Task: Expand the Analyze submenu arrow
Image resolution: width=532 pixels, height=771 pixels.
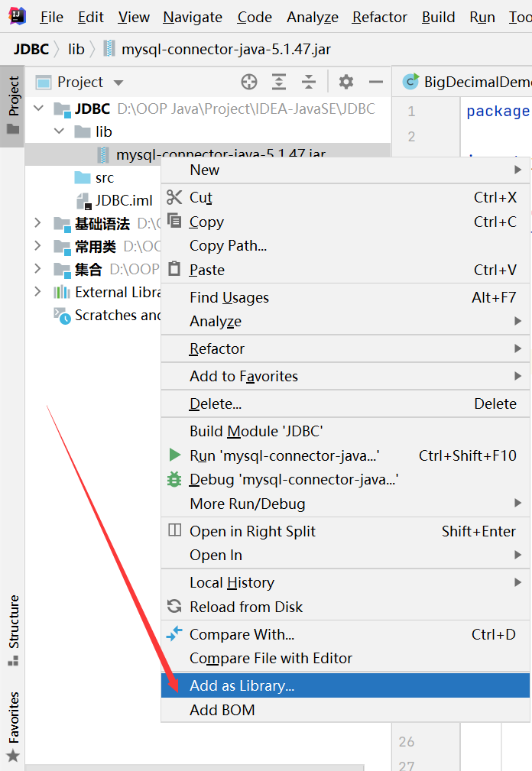Action: coord(517,321)
